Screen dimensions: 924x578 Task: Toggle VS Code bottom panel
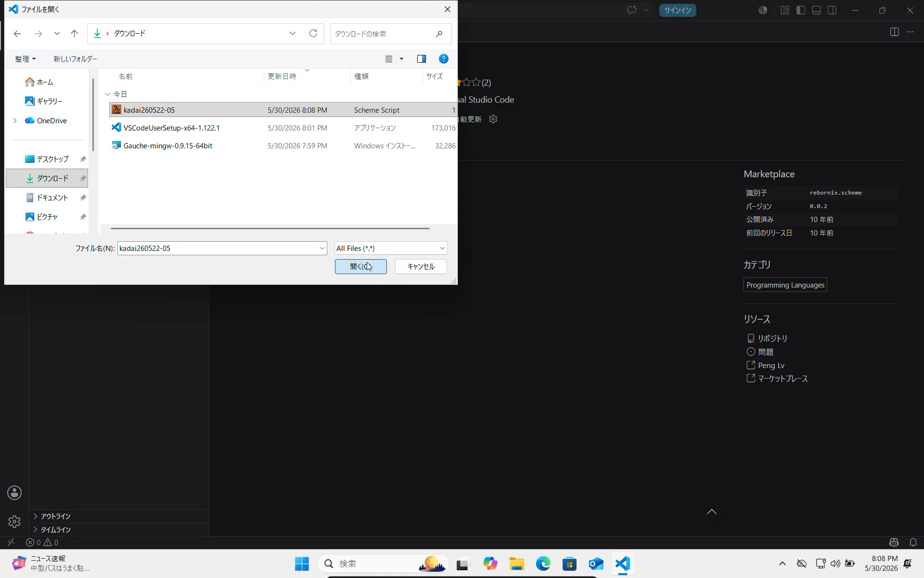pos(816,10)
